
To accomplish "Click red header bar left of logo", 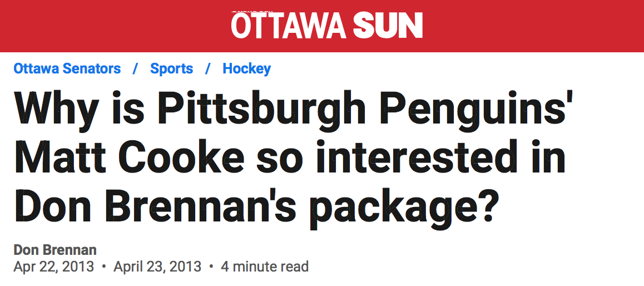I will pyautogui.click(x=111, y=26).
